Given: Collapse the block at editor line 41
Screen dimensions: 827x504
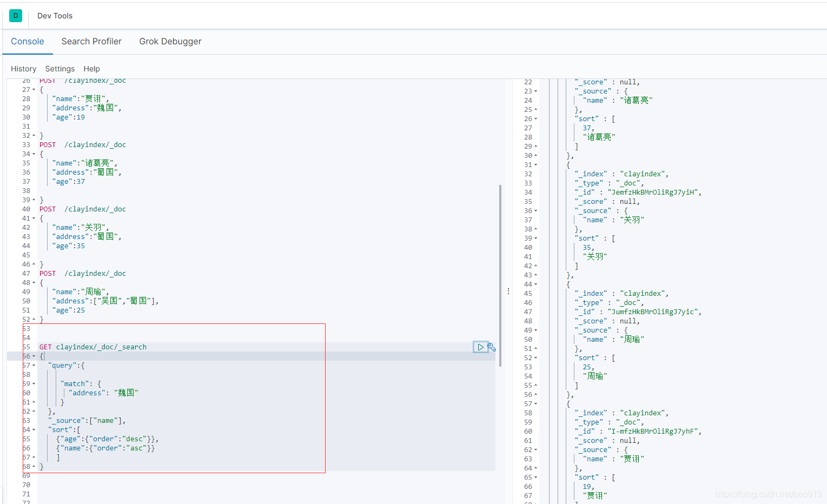Looking at the screenshot, I should click(x=34, y=218).
